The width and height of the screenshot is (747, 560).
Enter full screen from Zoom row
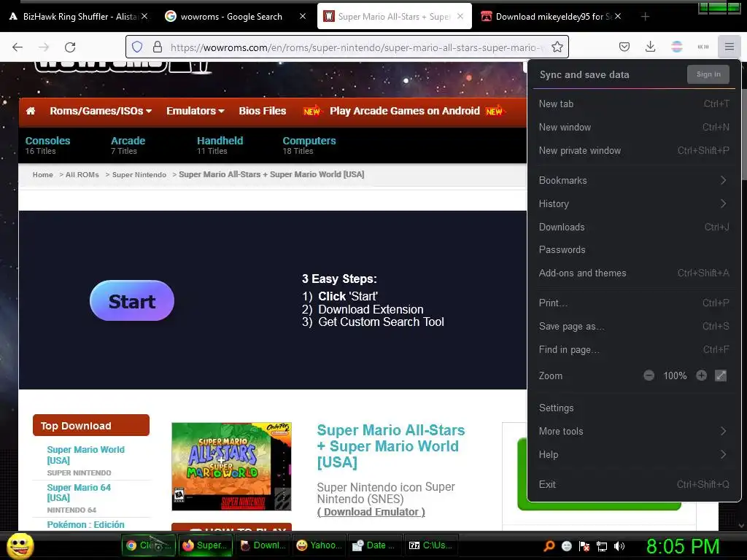coord(721,376)
